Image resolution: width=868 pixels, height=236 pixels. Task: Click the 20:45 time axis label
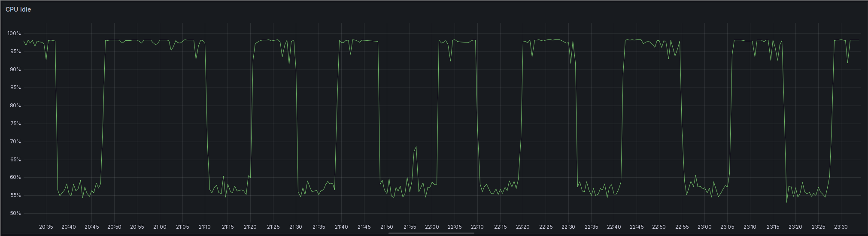(91, 227)
